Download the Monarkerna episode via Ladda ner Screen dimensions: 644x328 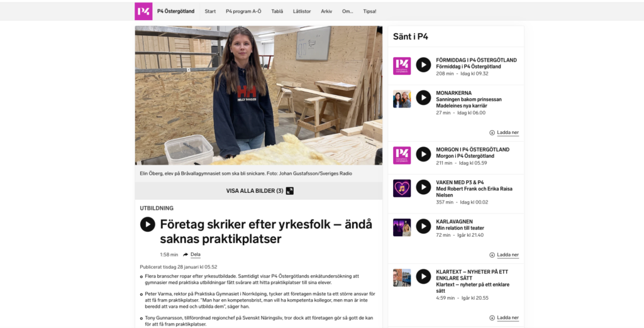504,133
